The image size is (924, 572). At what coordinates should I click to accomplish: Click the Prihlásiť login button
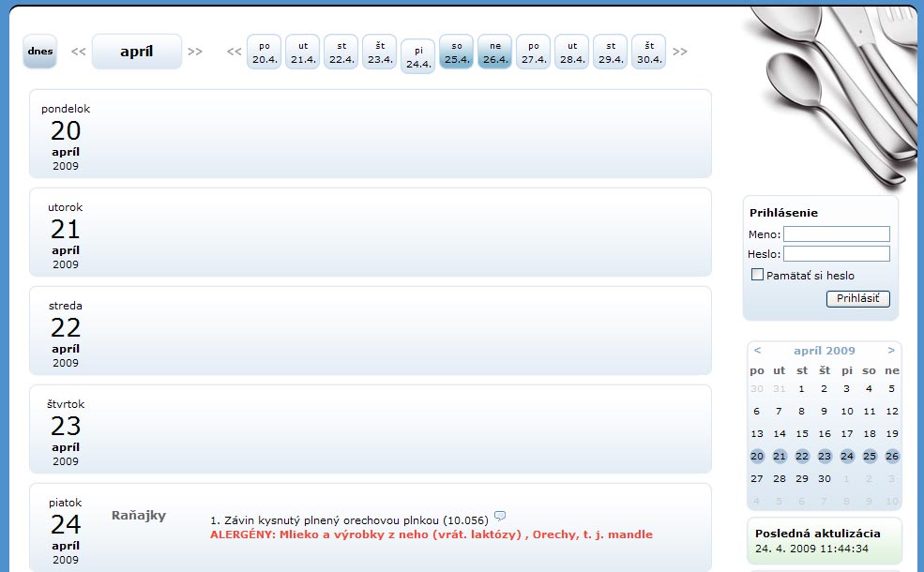point(857,299)
